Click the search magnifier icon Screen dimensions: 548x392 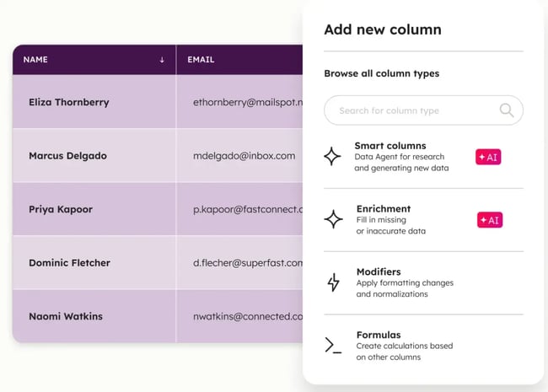tap(506, 110)
